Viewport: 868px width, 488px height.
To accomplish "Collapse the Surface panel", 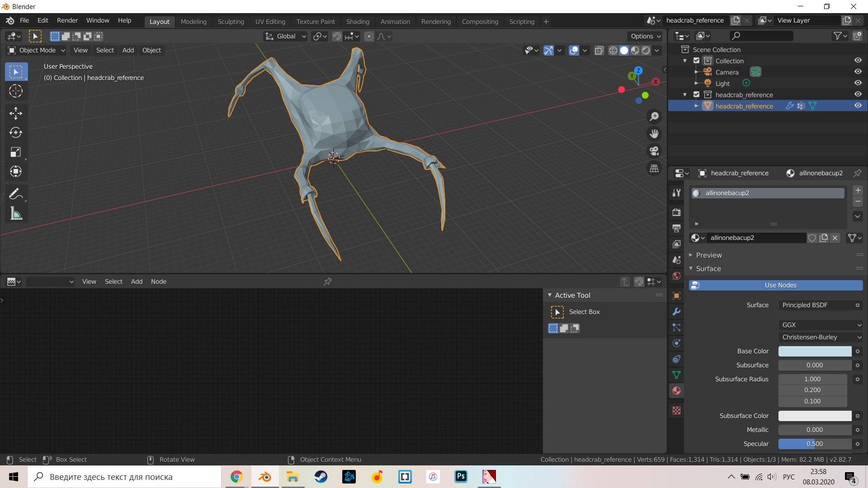I will click(x=708, y=268).
